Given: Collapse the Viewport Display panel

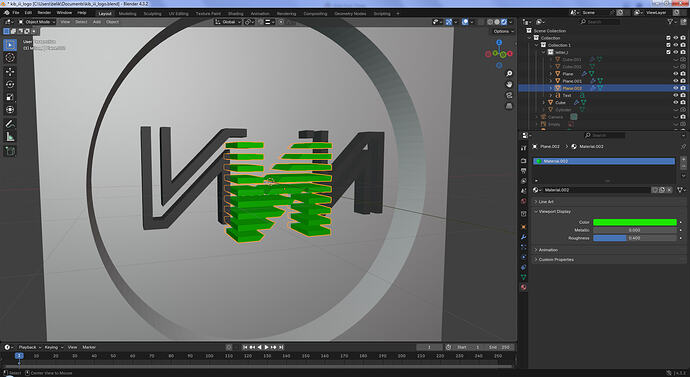Looking at the screenshot, I should [554, 212].
